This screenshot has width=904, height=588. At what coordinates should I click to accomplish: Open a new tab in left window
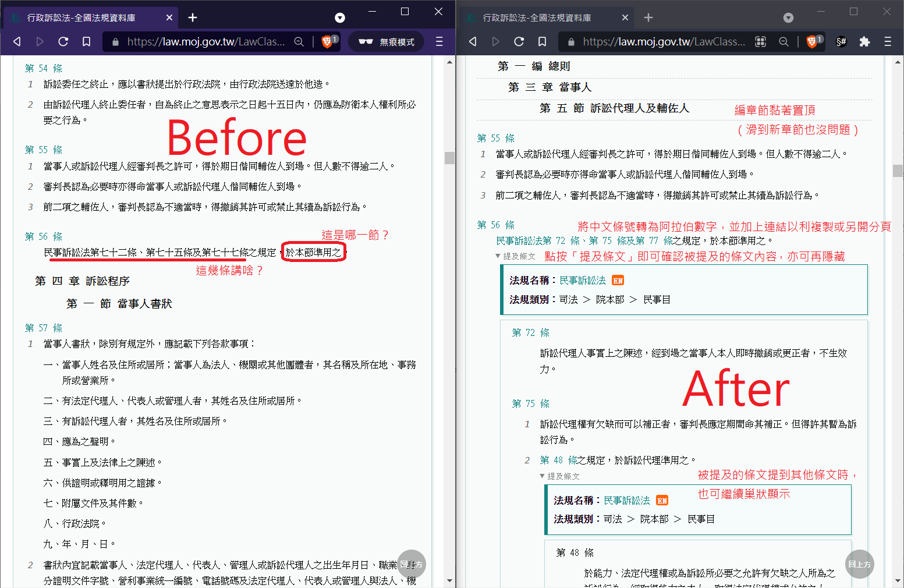coord(193,17)
